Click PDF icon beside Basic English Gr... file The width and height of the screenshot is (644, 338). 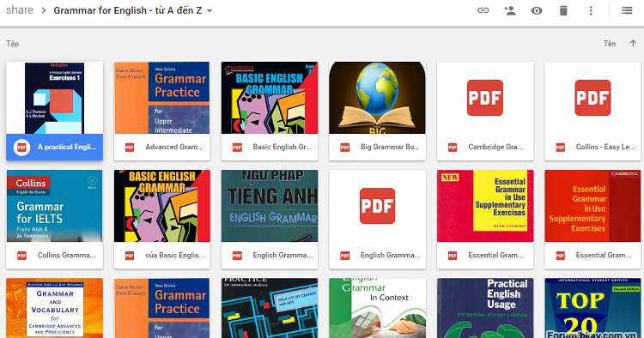tap(237, 148)
